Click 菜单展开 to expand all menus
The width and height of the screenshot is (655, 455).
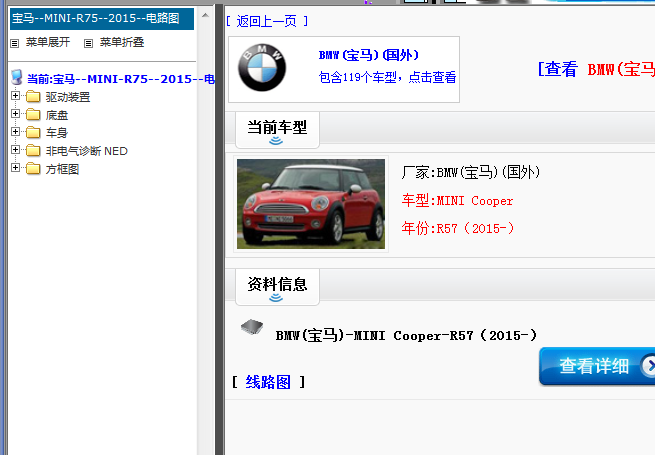click(48, 42)
